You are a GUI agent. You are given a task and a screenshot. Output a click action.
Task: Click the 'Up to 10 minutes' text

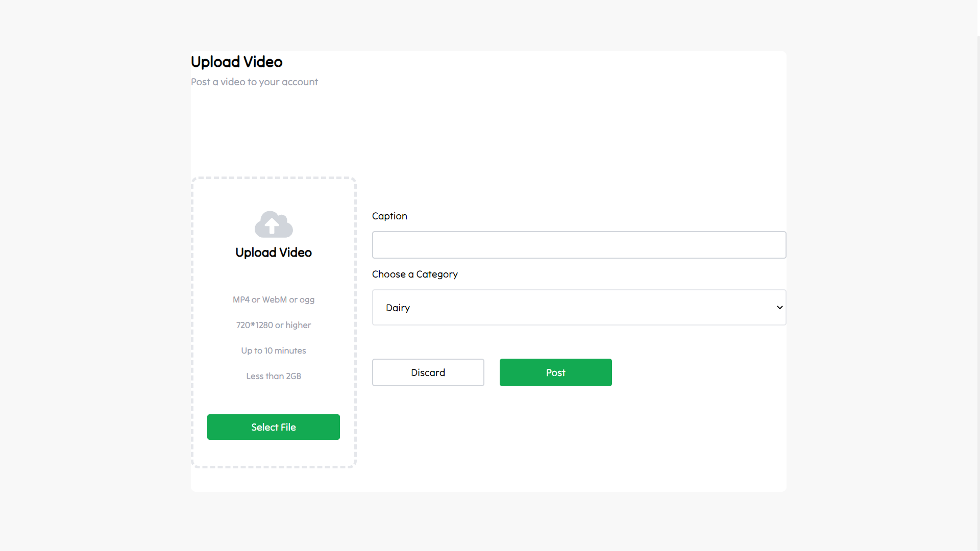274,350
